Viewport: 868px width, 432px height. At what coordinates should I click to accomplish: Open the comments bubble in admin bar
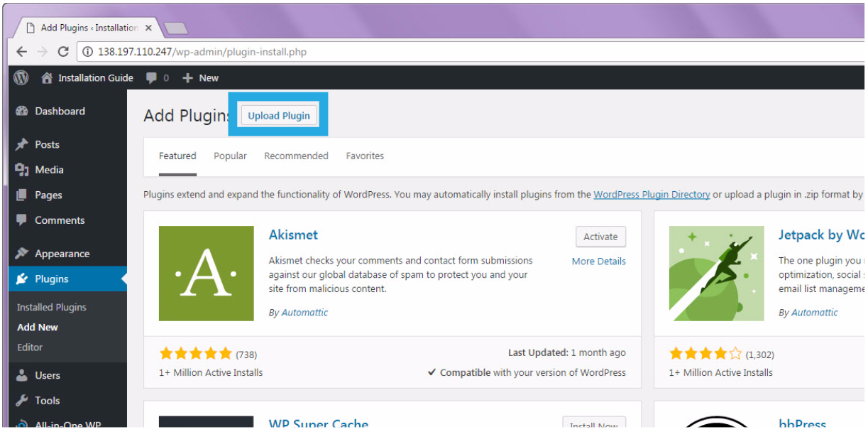[x=151, y=78]
